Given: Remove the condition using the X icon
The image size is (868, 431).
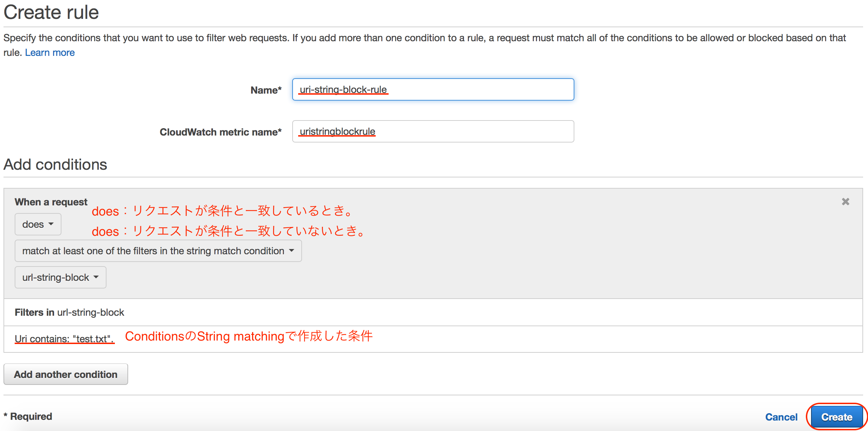Looking at the screenshot, I should (845, 201).
